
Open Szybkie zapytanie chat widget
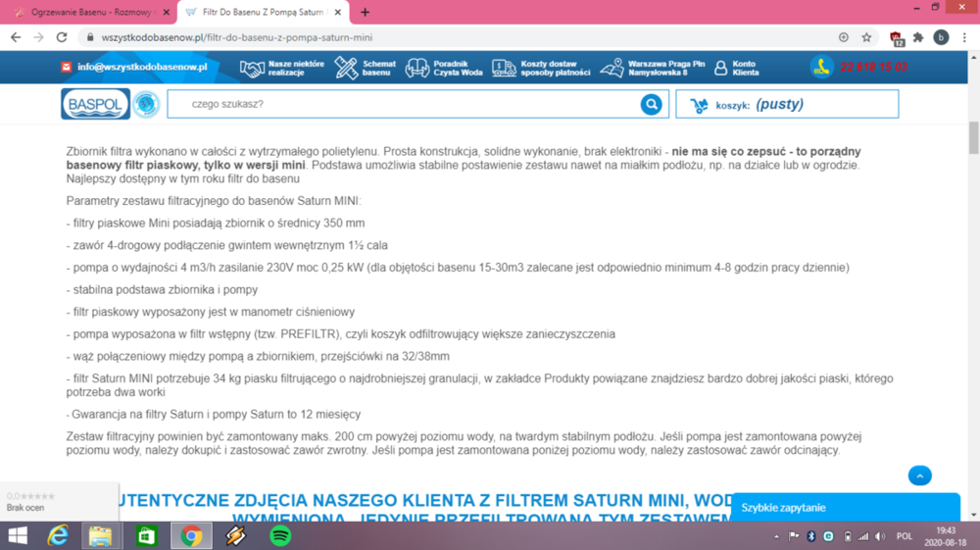click(x=845, y=508)
